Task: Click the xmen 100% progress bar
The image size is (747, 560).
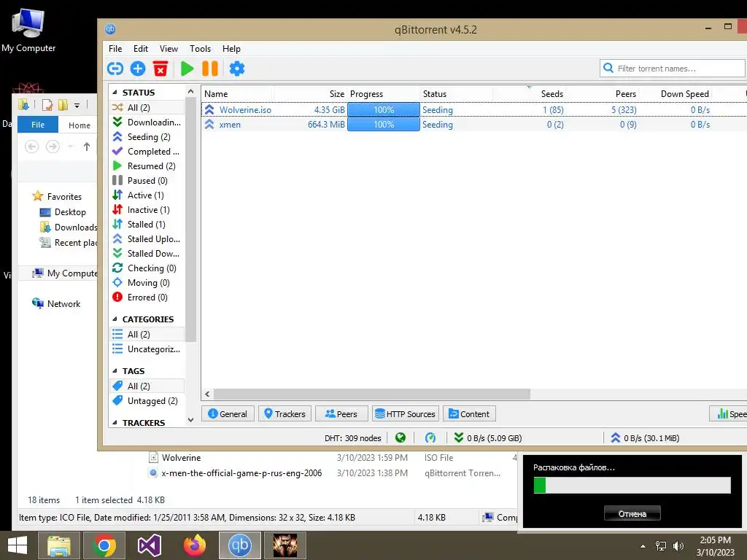Action: (x=384, y=125)
